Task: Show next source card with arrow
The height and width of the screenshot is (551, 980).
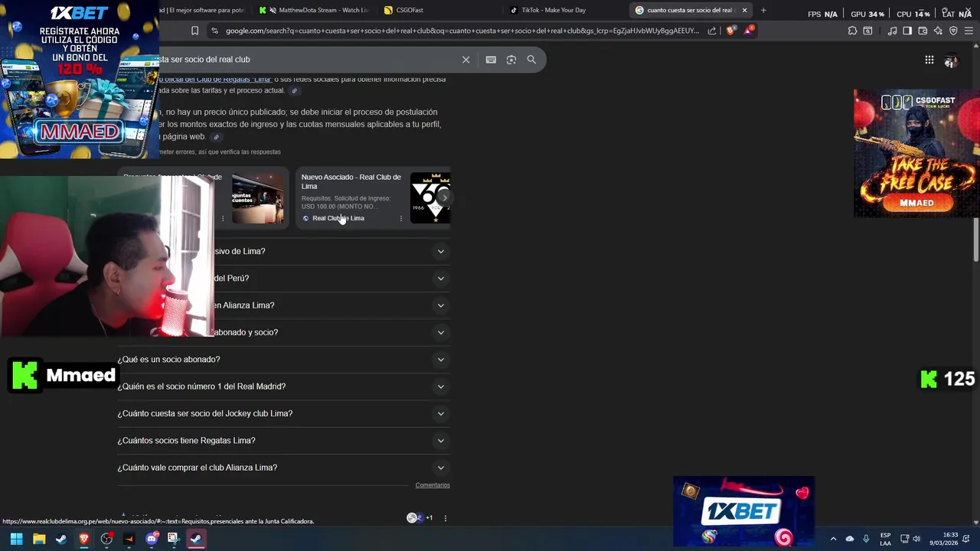Action: pyautogui.click(x=444, y=197)
